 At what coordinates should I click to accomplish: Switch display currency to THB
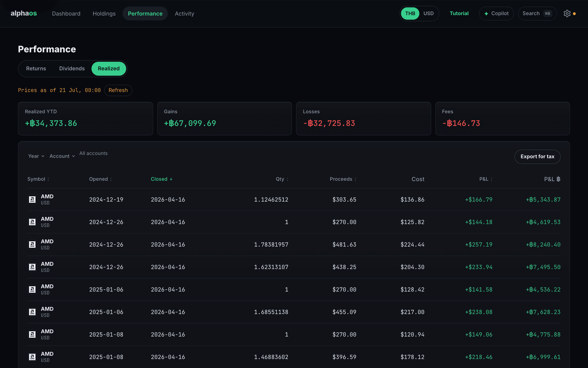tap(410, 13)
